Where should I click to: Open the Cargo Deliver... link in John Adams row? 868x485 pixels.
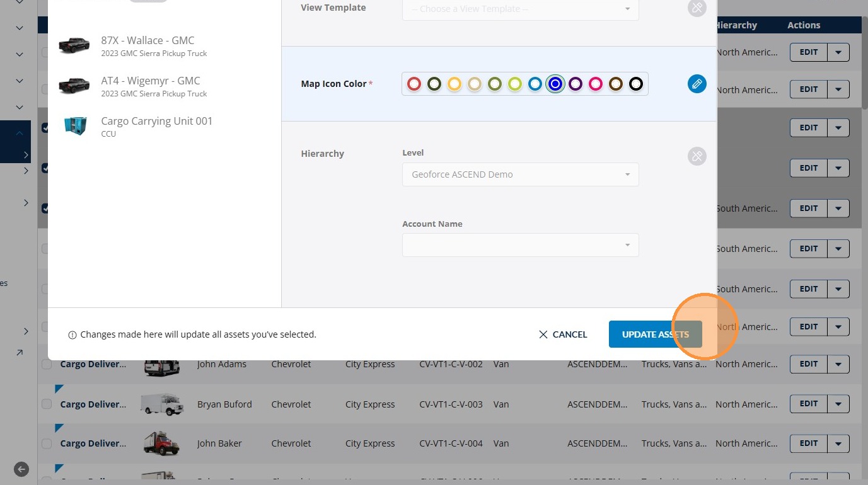click(x=93, y=364)
